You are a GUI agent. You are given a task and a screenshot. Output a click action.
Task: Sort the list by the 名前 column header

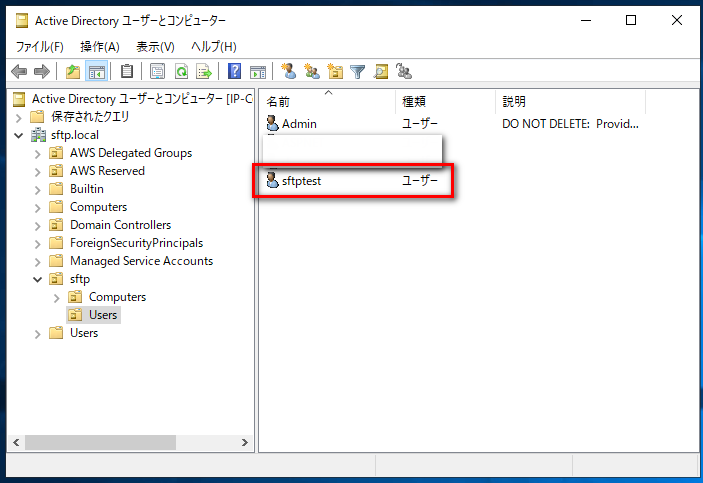click(328, 101)
